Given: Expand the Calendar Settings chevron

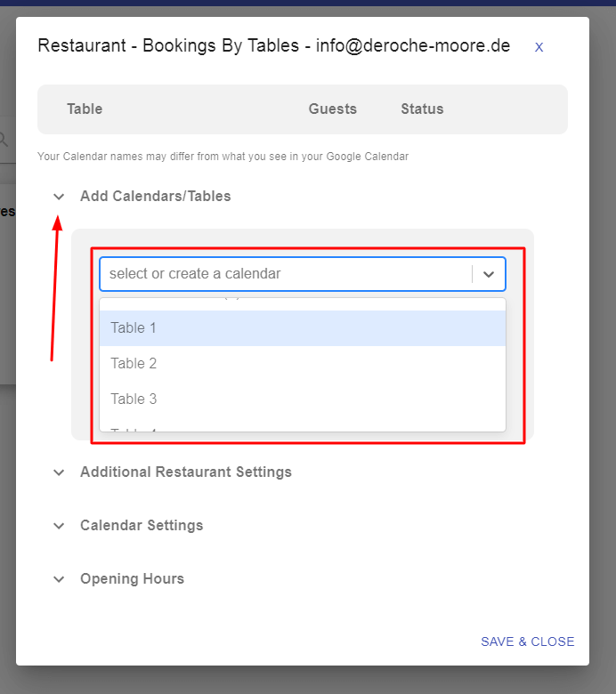Looking at the screenshot, I should pos(59,526).
